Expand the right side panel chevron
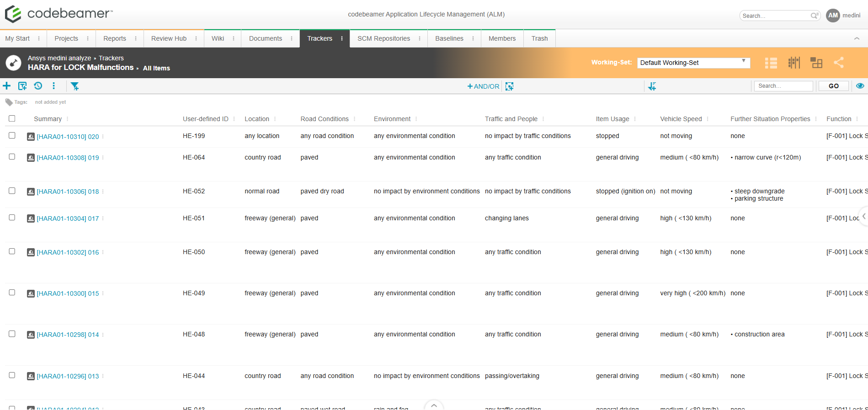The image size is (868, 410). [x=863, y=216]
